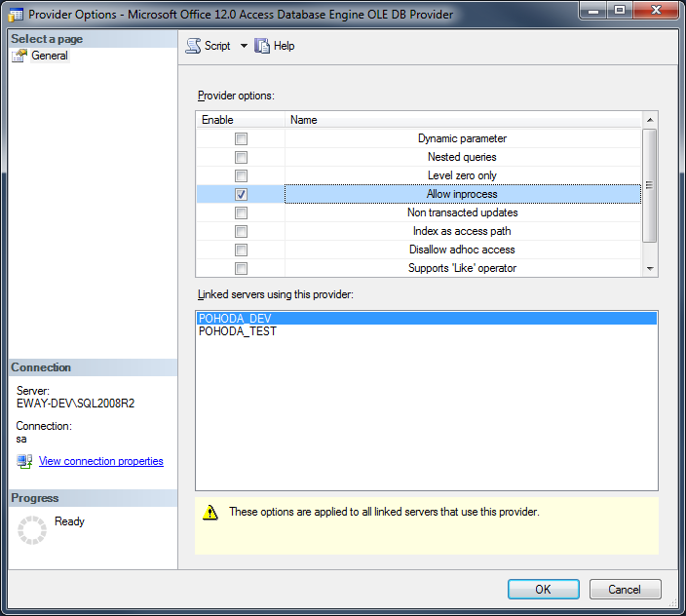Tick the Supports 'Like' operator checkbox
Viewport: 686px width, 616px height.
(x=241, y=268)
